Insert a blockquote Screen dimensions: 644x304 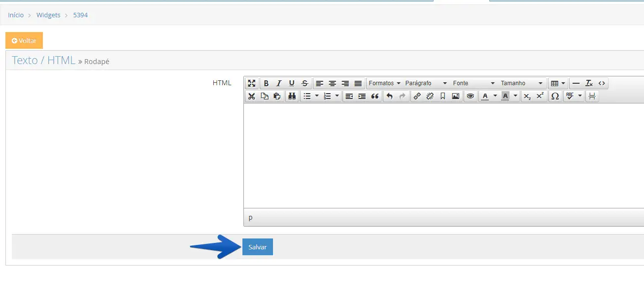pos(375,96)
